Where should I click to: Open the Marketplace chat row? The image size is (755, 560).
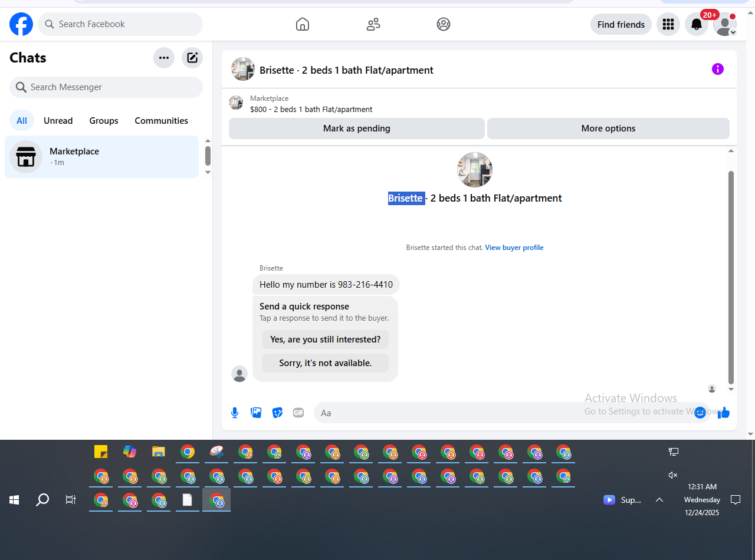102,157
